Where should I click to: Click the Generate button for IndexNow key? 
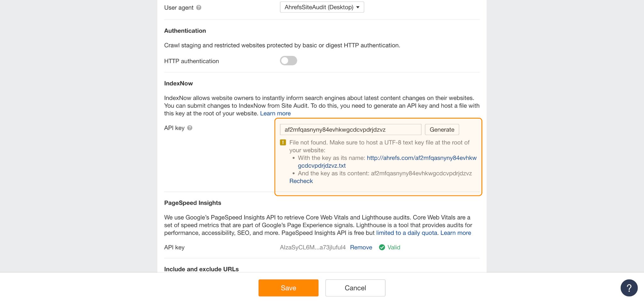(x=442, y=129)
